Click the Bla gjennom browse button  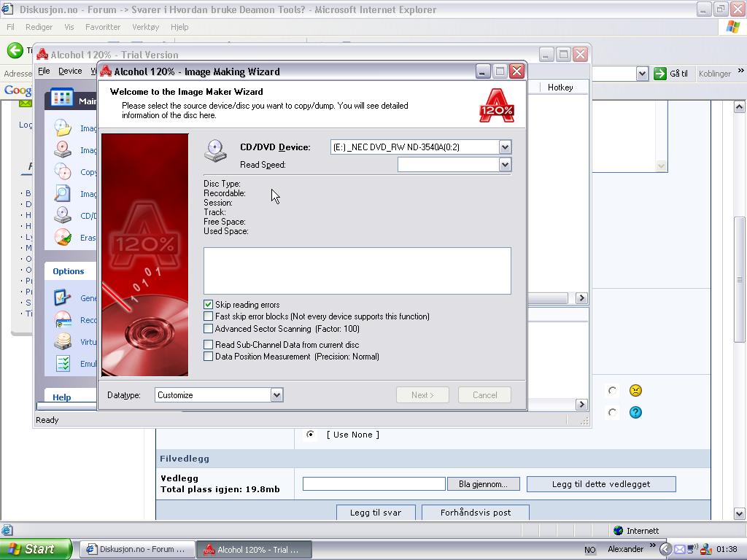click(483, 484)
